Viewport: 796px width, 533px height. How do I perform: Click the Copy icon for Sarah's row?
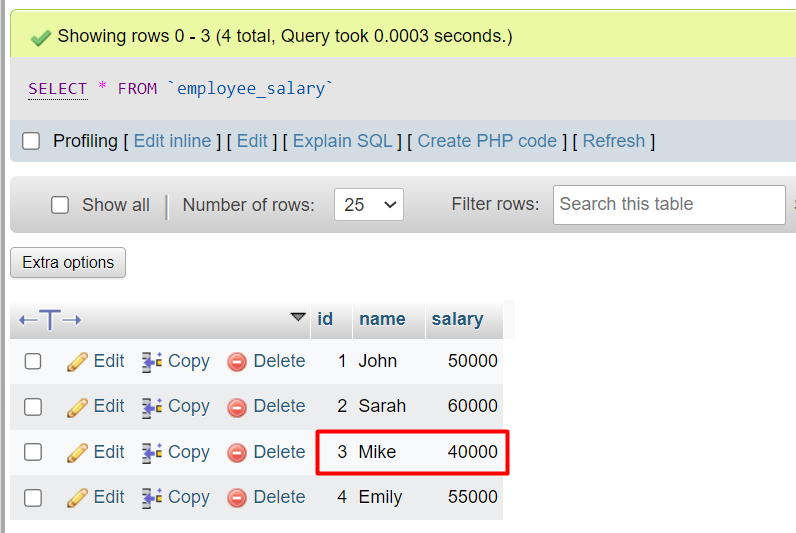(152, 407)
